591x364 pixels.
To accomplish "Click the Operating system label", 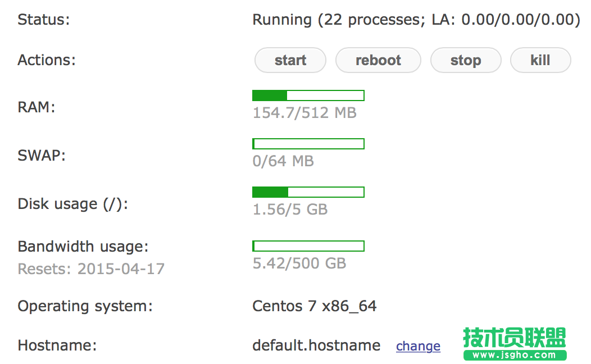I will coord(85,306).
